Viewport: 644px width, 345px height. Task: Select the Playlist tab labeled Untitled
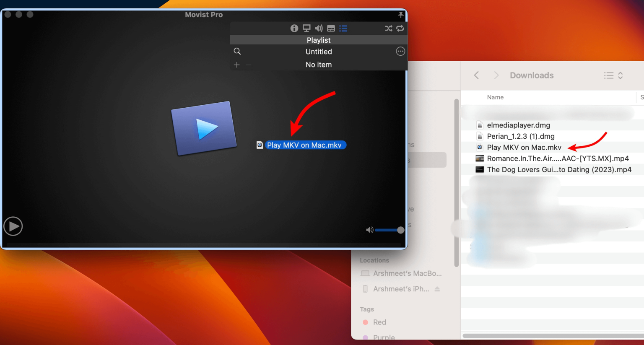319,51
